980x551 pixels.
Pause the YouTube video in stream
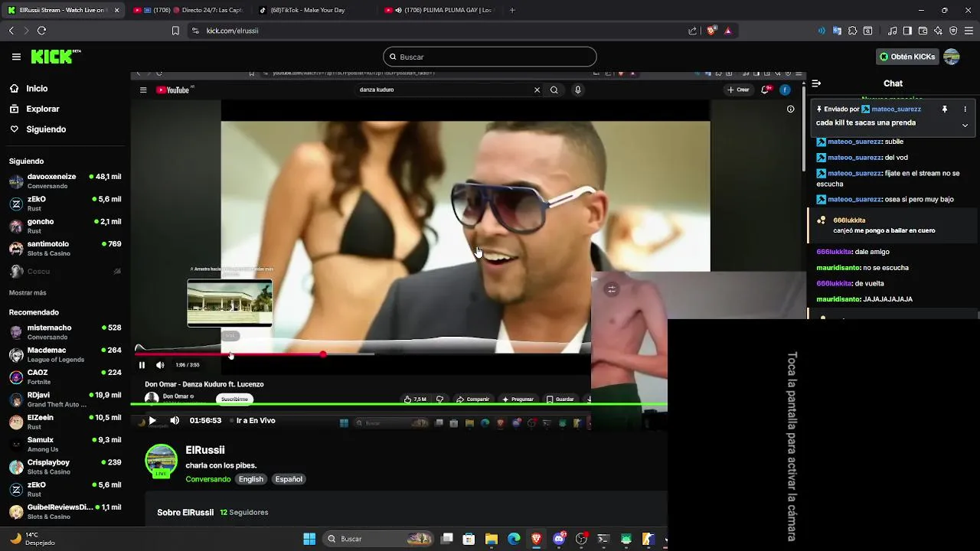[x=142, y=365]
